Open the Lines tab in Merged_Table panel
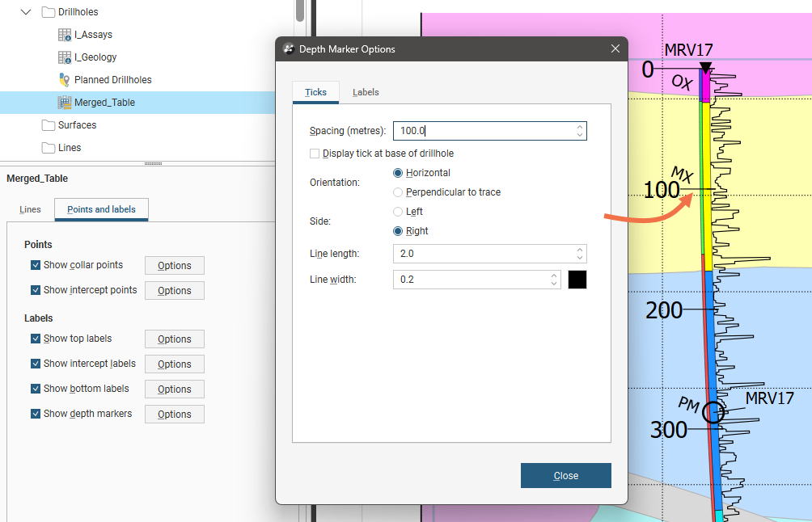 click(x=30, y=209)
